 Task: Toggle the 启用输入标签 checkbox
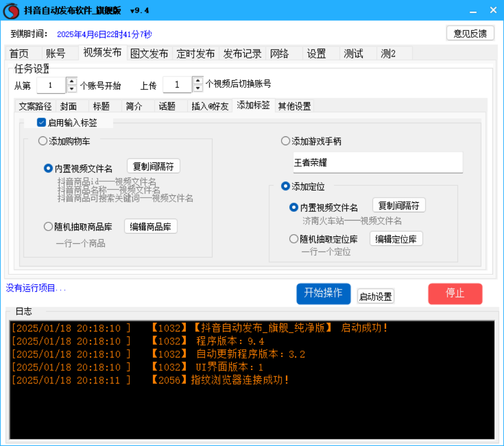(42, 122)
